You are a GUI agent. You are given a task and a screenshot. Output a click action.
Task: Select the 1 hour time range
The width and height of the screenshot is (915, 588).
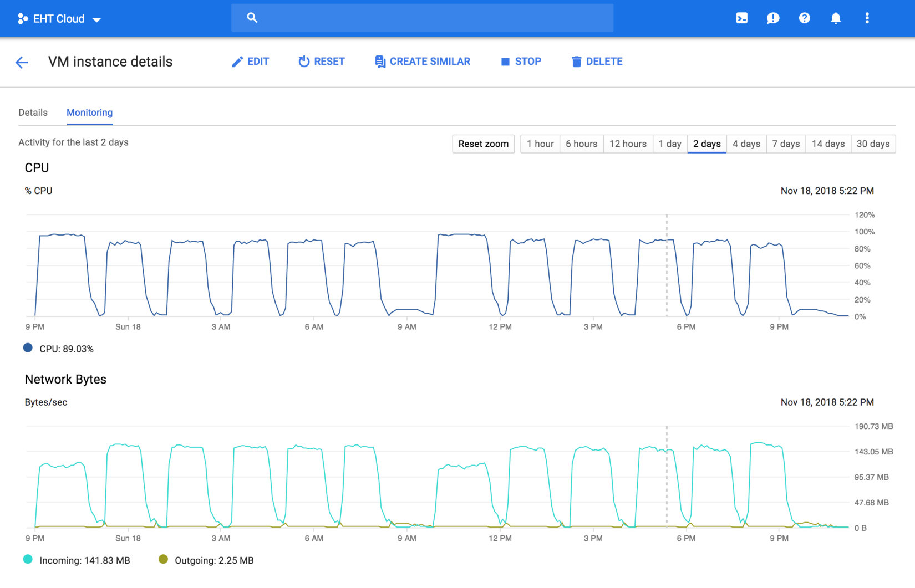pos(540,144)
